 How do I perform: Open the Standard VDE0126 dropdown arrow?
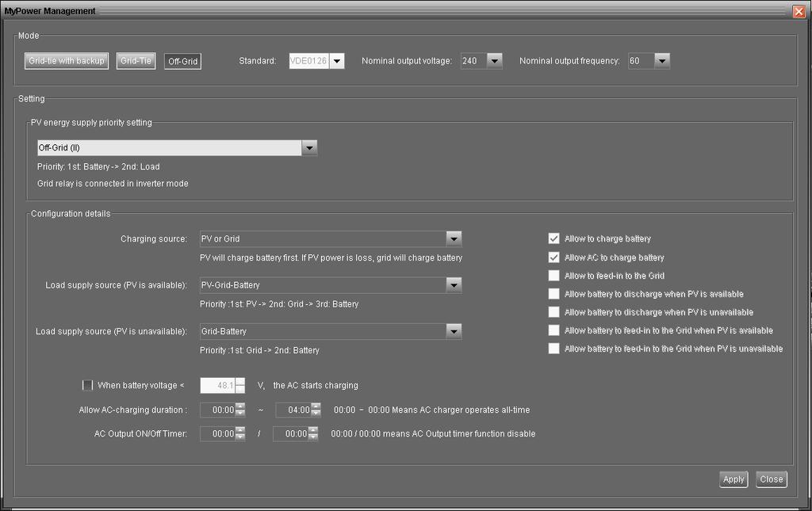coord(336,61)
